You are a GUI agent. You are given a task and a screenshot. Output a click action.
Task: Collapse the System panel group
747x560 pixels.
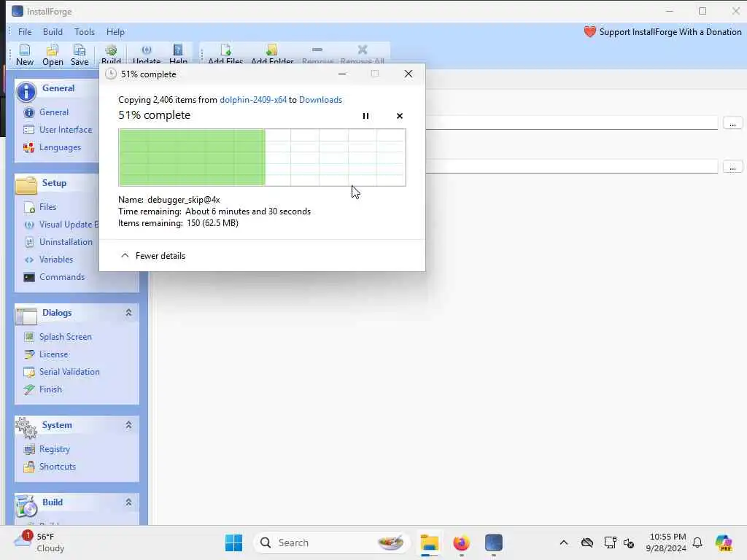tap(128, 425)
